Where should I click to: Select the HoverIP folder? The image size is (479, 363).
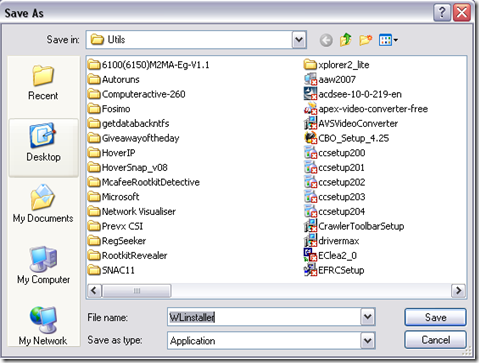(x=112, y=153)
